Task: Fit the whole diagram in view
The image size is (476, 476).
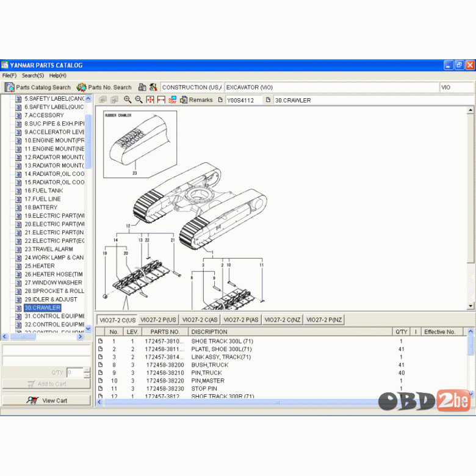Action: [x=150, y=99]
